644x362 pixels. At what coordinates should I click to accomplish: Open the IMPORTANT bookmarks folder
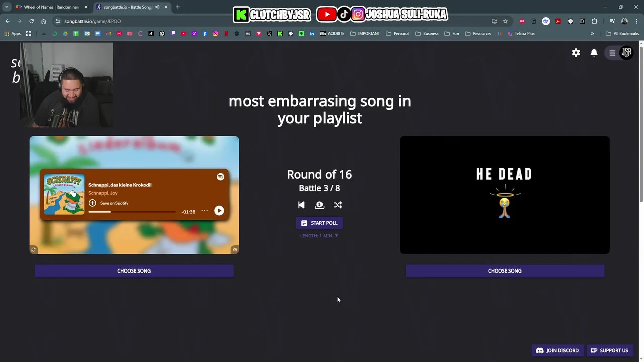click(365, 34)
